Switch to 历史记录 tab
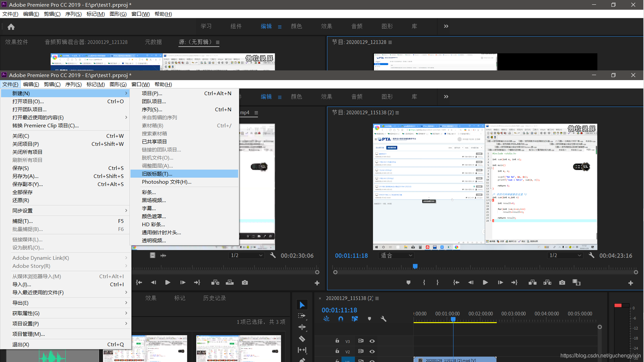 click(x=215, y=298)
